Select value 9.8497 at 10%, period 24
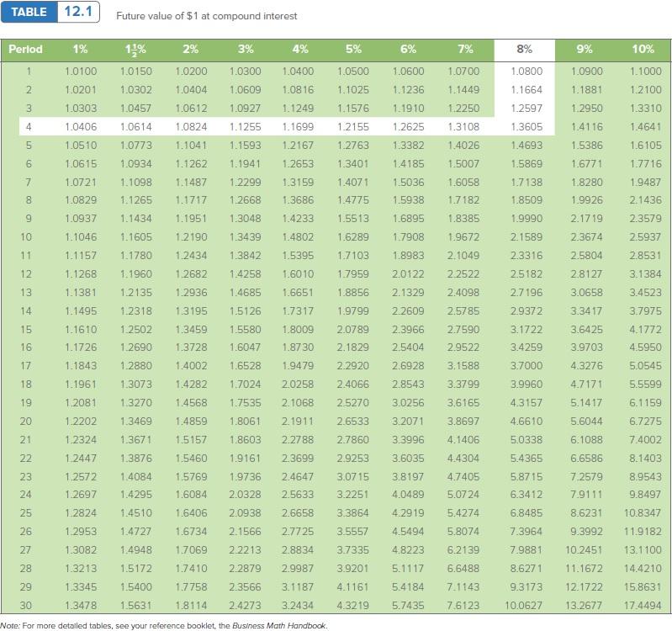This screenshot has width=672, height=631. pos(645,495)
